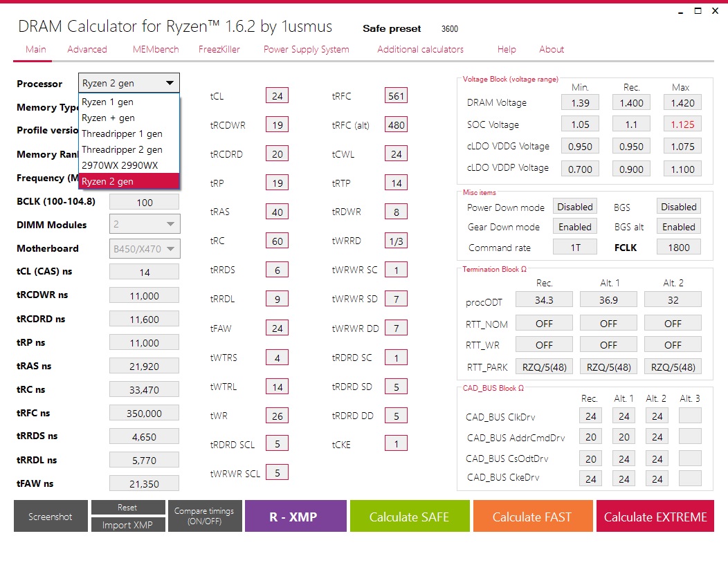Edit the tRFC ns field
This screenshot has height=574, width=728.
145,413
